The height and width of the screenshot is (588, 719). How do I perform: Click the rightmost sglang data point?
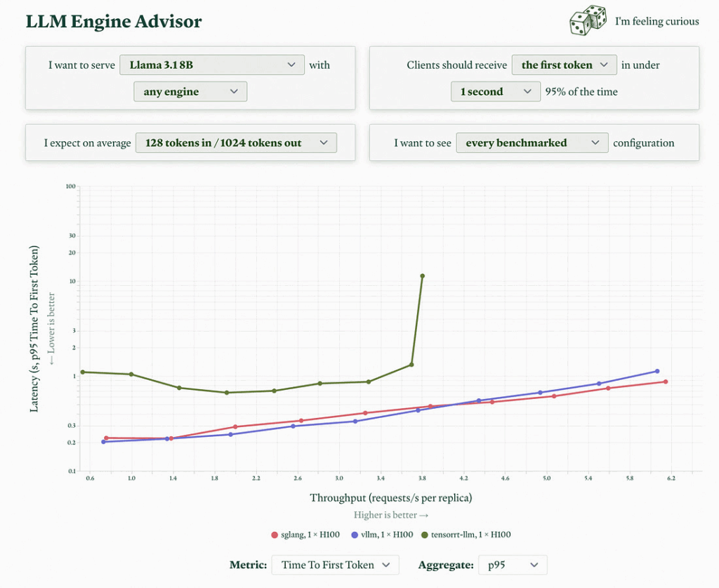(x=666, y=381)
